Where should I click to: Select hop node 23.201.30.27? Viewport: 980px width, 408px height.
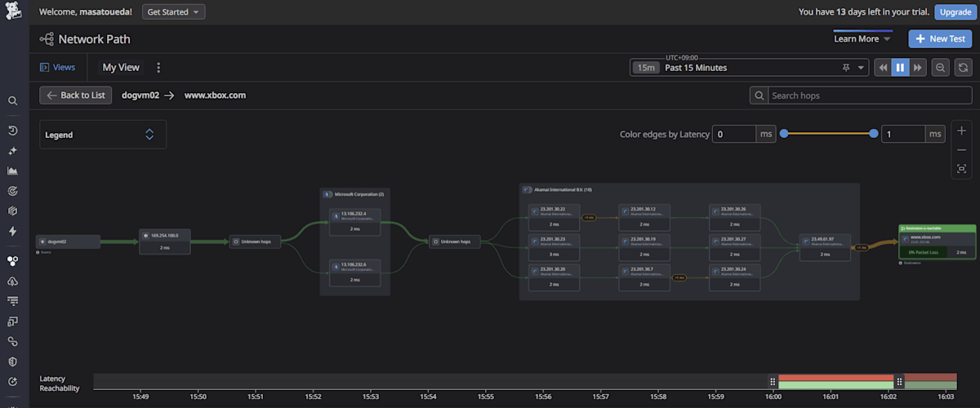pos(735,246)
